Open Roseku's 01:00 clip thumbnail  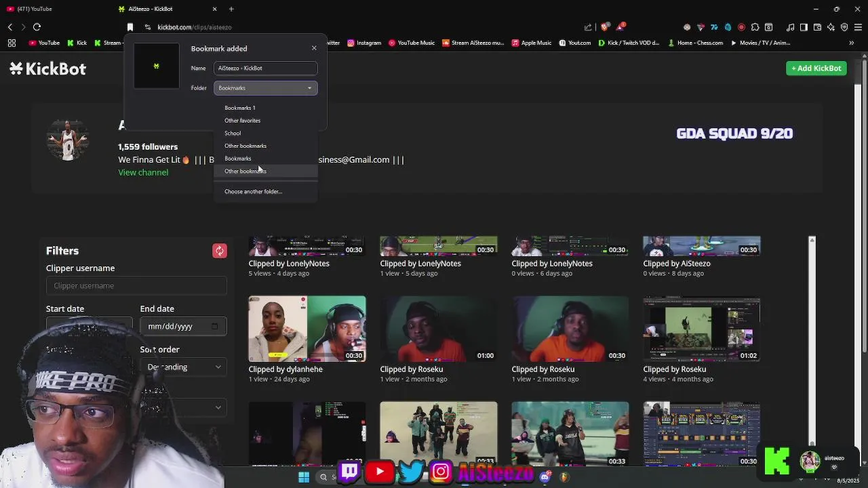click(x=439, y=329)
